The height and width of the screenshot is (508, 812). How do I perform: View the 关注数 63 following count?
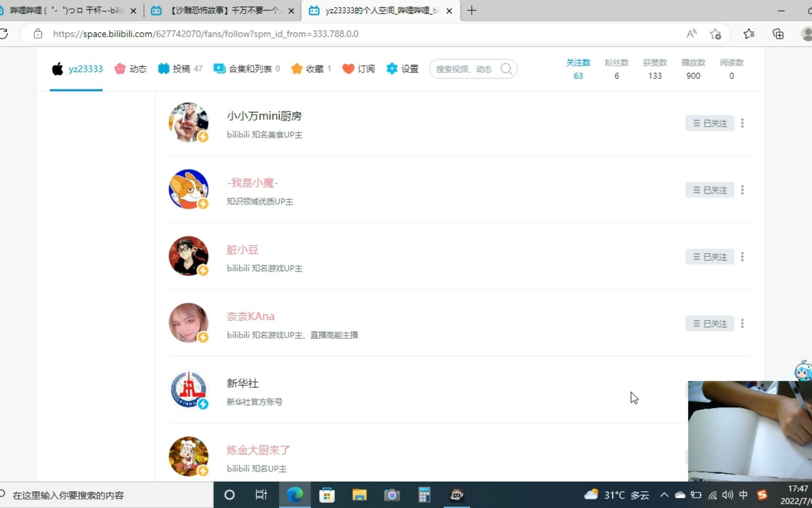click(x=578, y=69)
